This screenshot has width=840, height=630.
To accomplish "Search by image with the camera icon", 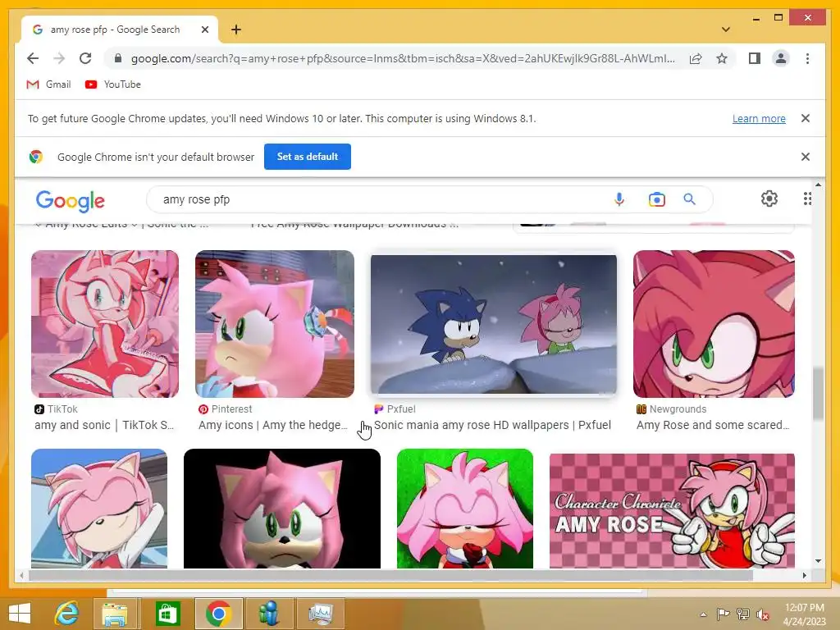I will [657, 199].
